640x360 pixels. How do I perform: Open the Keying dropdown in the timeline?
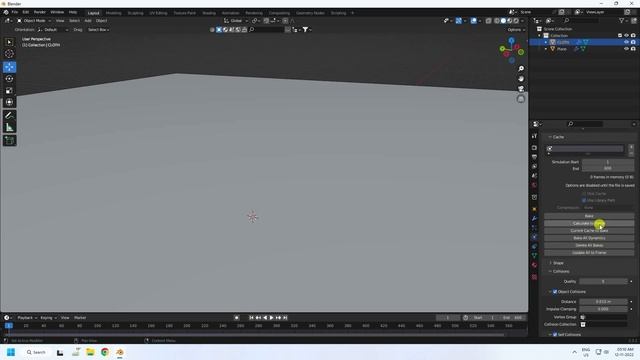click(x=48, y=318)
